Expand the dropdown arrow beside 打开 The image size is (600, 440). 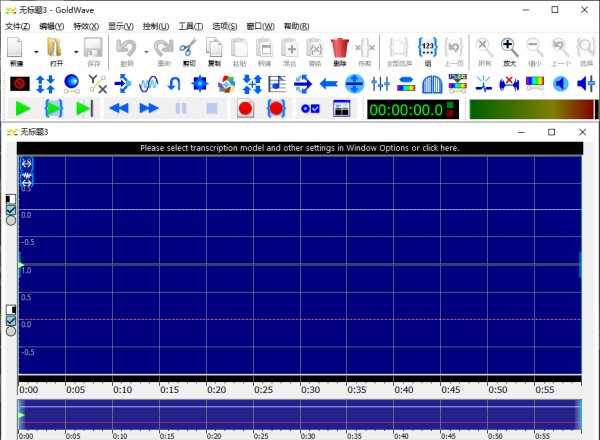(x=76, y=52)
